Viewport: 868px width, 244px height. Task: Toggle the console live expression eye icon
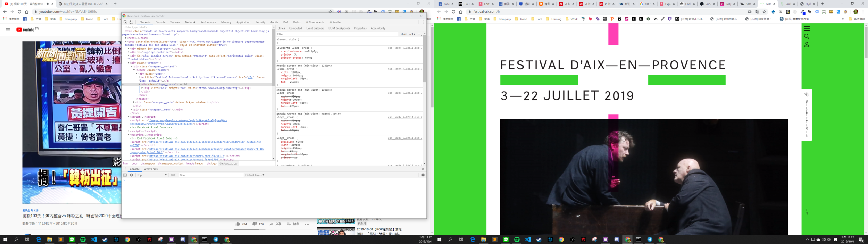(x=173, y=175)
